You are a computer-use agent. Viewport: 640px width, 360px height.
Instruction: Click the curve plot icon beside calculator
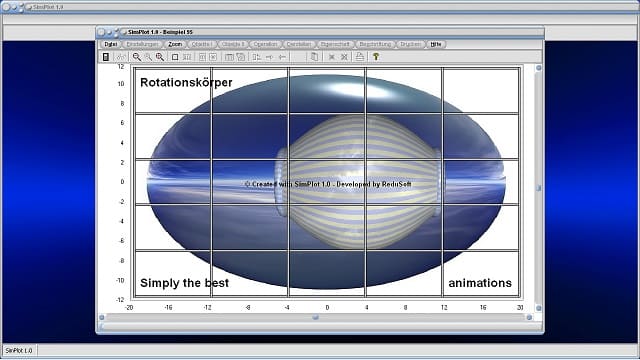point(121,57)
